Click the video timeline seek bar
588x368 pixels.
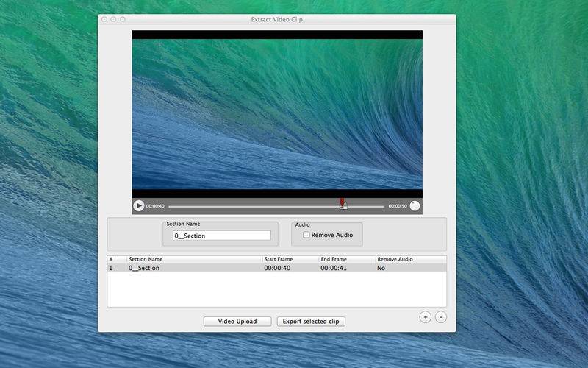[276, 206]
